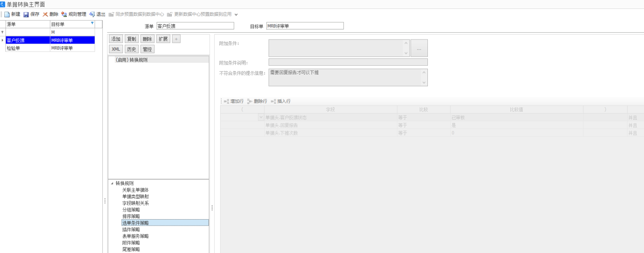Click the 历史 history button
644x253 pixels.
pos(132,49)
